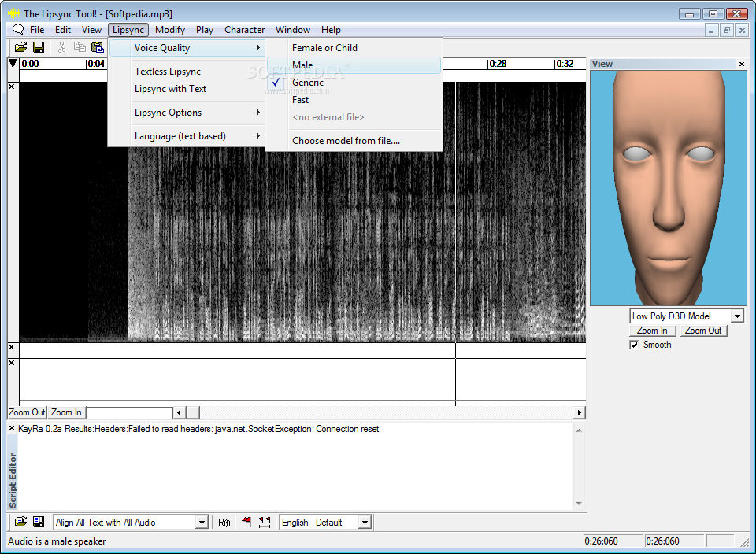This screenshot has height=554, width=756.
Task: Choose the Fast voice quality
Action: tap(354, 100)
